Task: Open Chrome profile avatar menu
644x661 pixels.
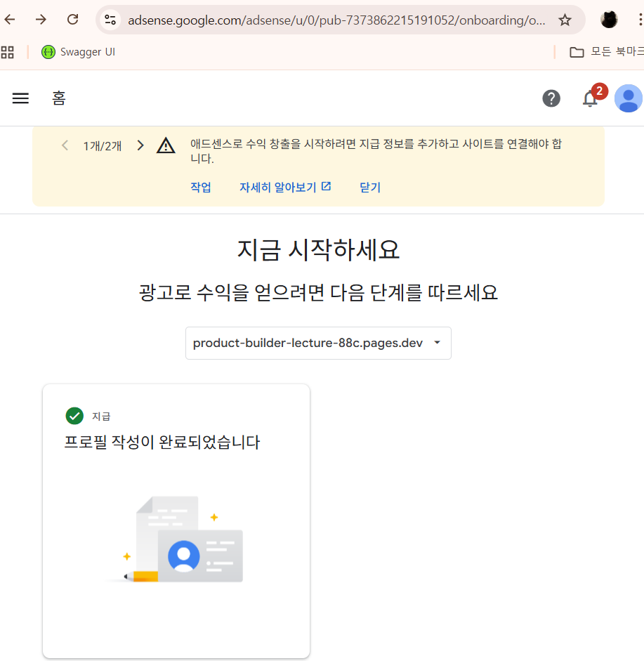Action: (x=609, y=20)
